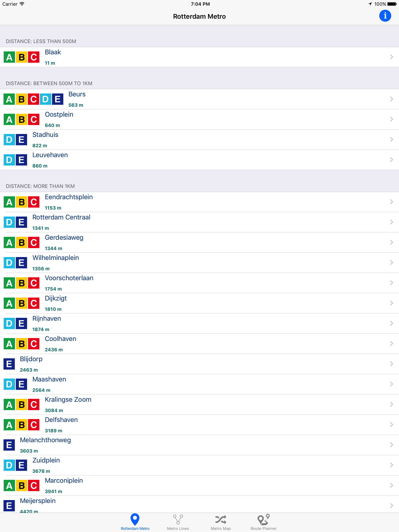Viewport: 399px width, 532px height.
Task: Switch to the Metro Lines tab
Action: (x=178, y=522)
